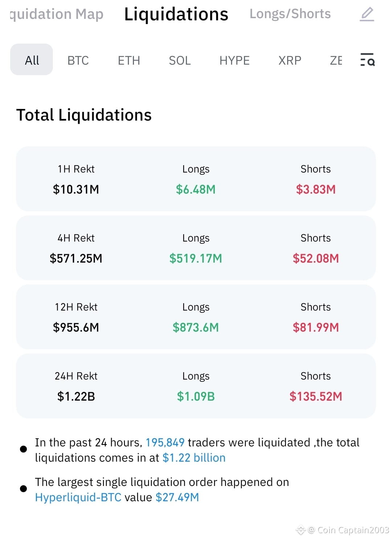Select the partially visible ZE filter

pyautogui.click(x=336, y=60)
